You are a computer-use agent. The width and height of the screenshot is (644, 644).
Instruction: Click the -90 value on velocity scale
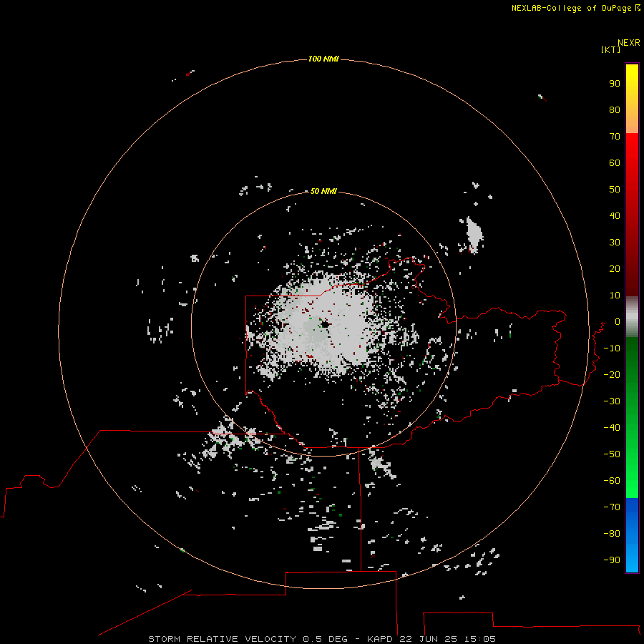pyautogui.click(x=612, y=560)
